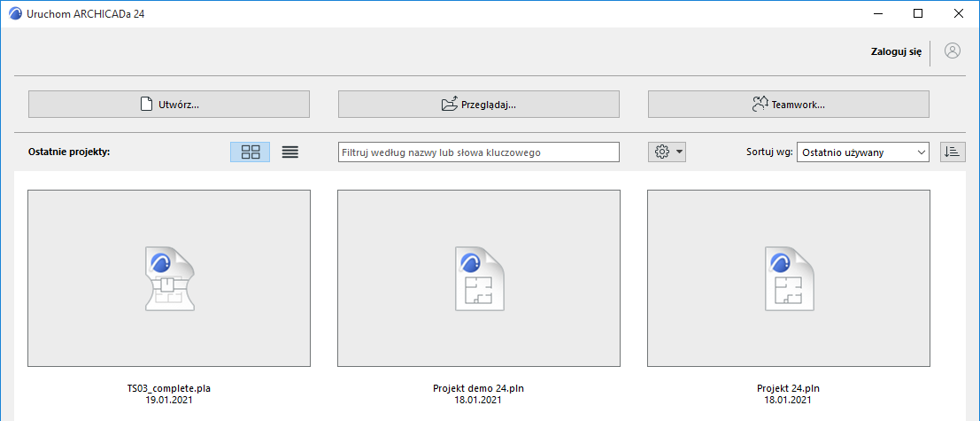Screen dimensions: 980x421
Task: Click the 18.01.2021 date under Projekt 24.pln
Action: click(789, 400)
